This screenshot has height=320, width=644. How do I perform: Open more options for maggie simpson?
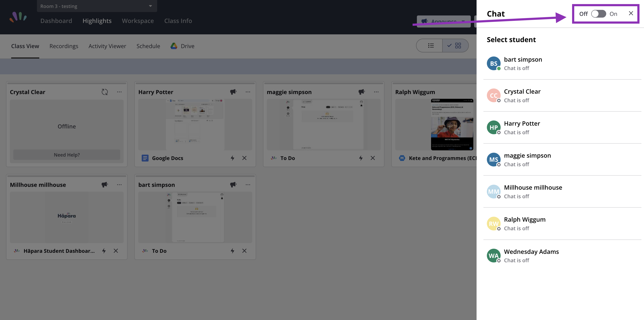pyautogui.click(x=376, y=92)
